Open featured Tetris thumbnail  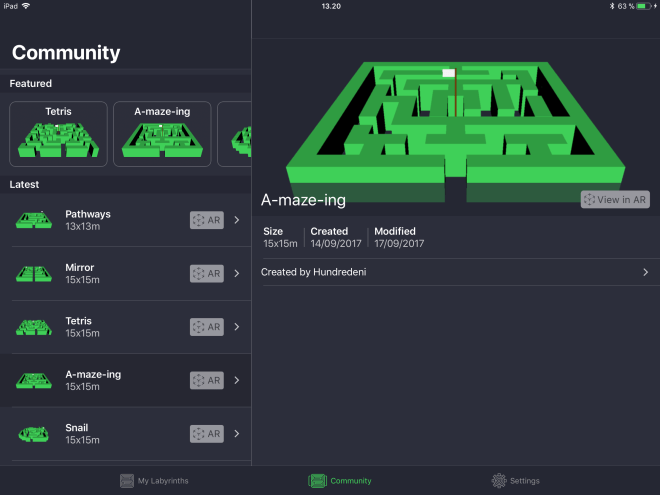coord(57,133)
